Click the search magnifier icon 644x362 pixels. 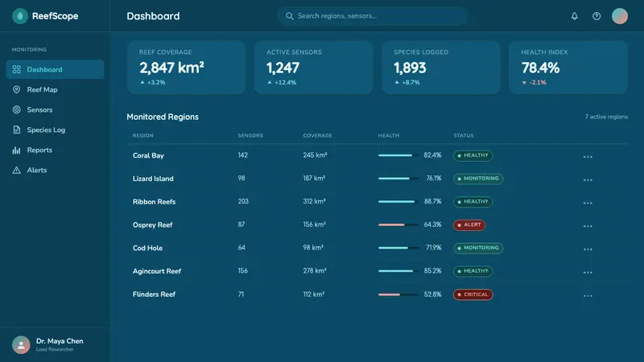(x=290, y=16)
